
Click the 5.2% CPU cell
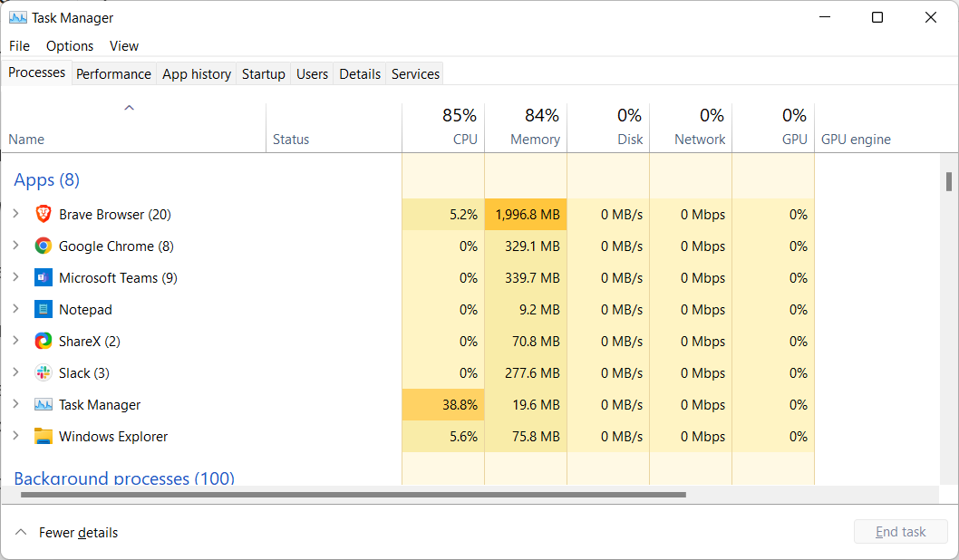click(x=443, y=215)
